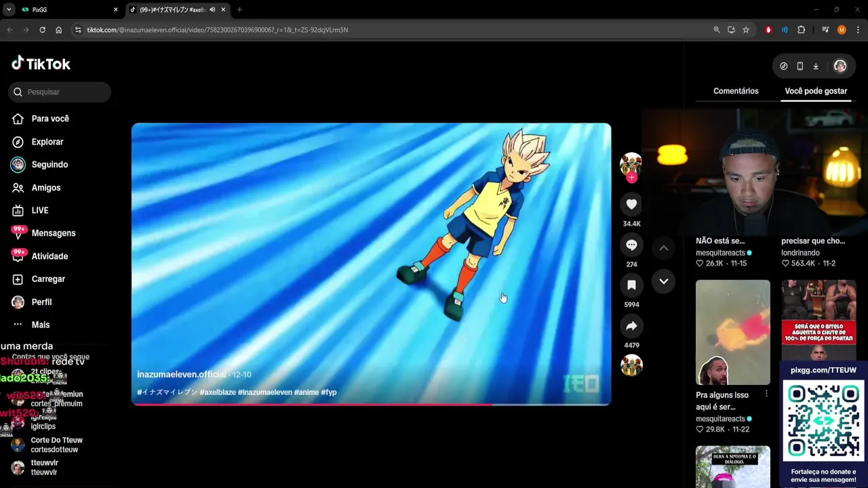868x488 pixels.
Task: Click the TikTok logo
Action: point(41,64)
